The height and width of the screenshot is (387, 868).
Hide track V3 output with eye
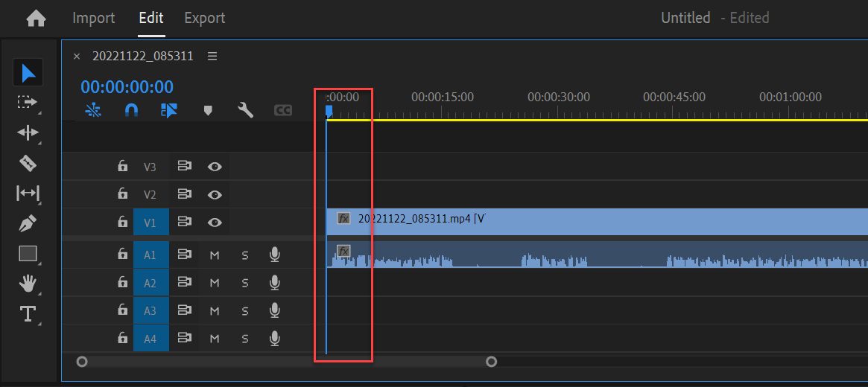click(215, 167)
